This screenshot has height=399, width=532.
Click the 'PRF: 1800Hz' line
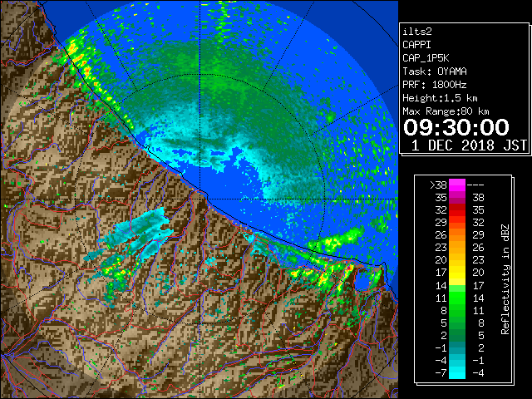click(x=435, y=85)
